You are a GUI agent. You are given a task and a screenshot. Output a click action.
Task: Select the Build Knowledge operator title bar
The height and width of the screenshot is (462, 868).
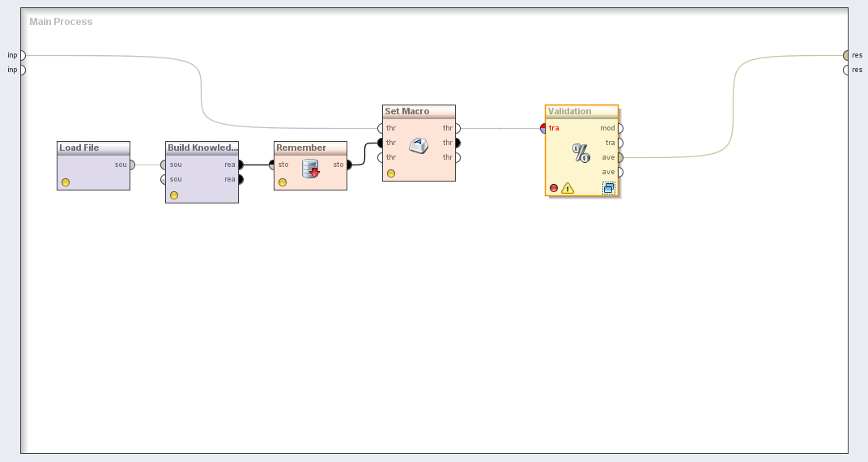pyautogui.click(x=202, y=148)
